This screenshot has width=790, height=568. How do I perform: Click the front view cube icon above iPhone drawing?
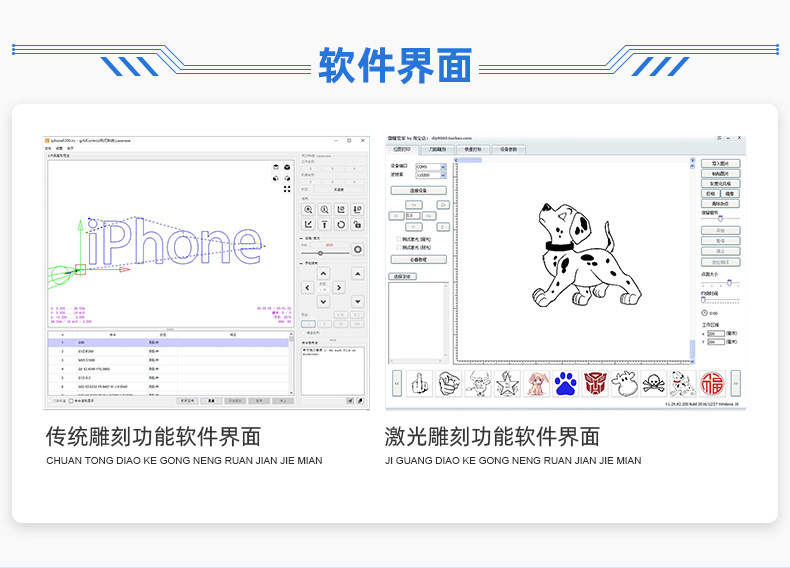276,178
